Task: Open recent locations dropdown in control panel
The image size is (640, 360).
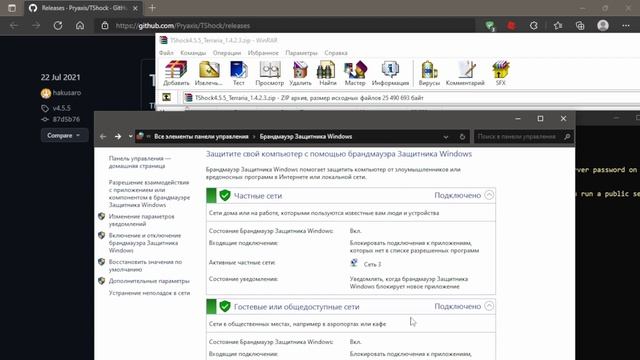Action: coord(130,136)
